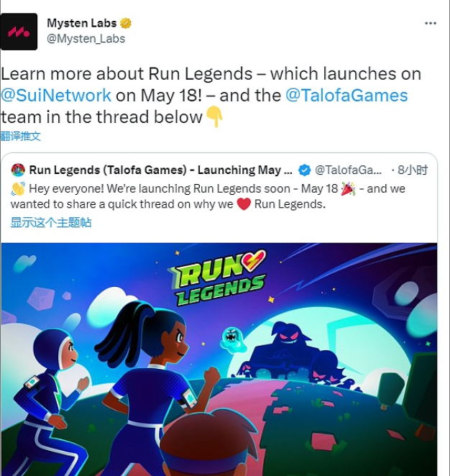Open the Mysten Labs profile avatar
The image size is (450, 476).
pos(19,32)
